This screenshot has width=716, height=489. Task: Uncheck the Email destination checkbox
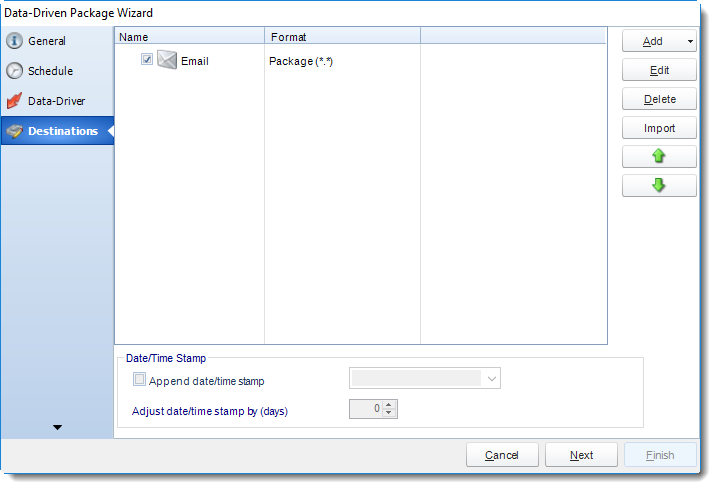pos(147,59)
